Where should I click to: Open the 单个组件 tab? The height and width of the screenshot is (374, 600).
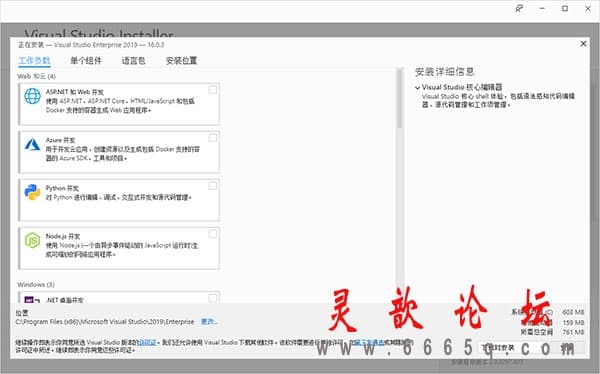coord(86,60)
